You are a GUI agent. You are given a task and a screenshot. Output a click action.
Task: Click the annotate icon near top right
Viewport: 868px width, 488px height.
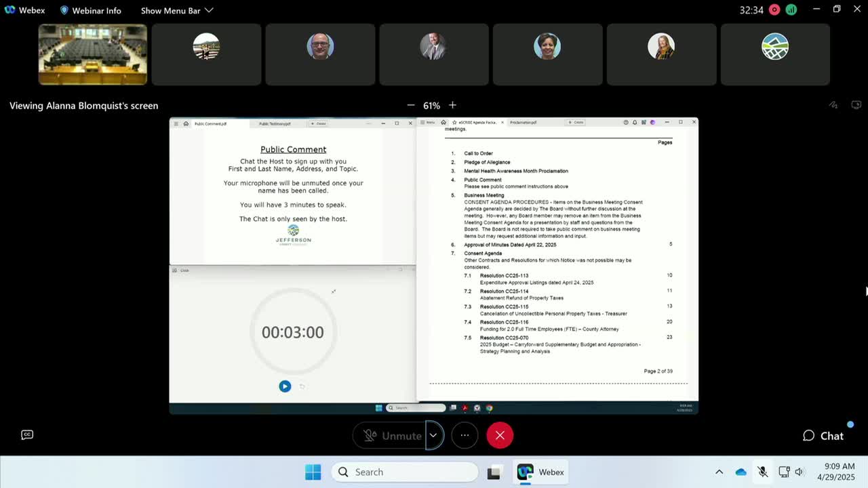[833, 105]
